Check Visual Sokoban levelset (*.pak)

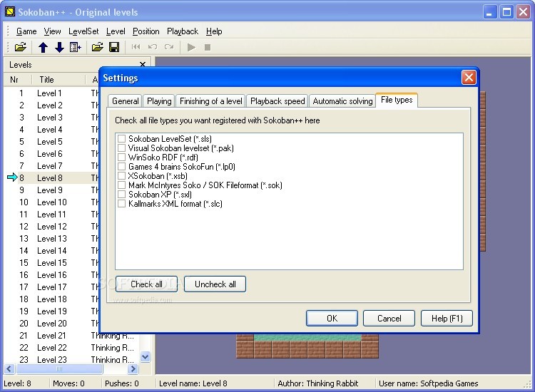(x=121, y=148)
